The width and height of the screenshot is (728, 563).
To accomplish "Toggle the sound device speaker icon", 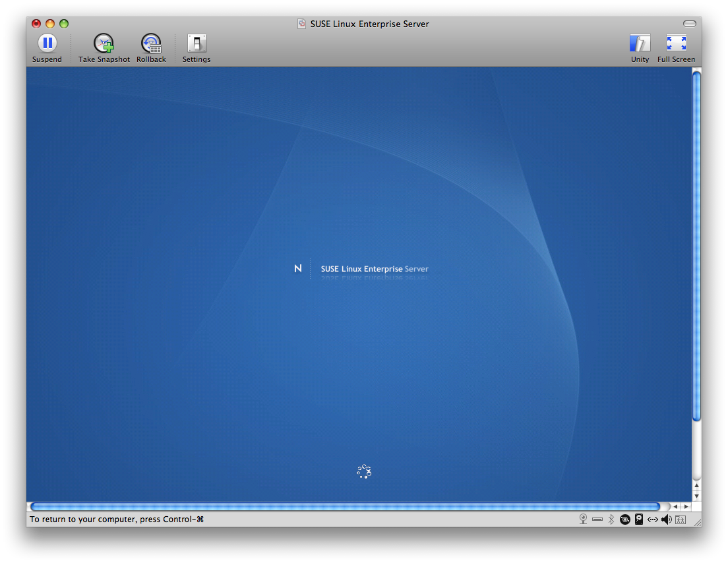I will [x=667, y=519].
